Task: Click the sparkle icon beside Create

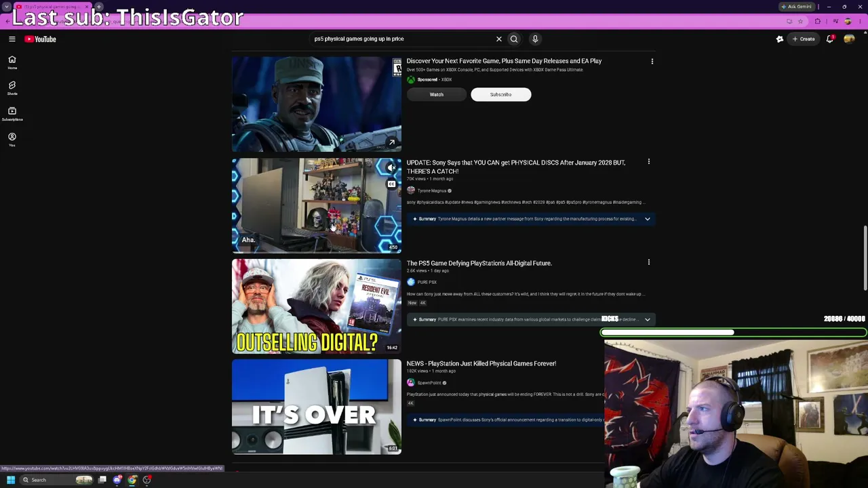Action: pyautogui.click(x=780, y=39)
